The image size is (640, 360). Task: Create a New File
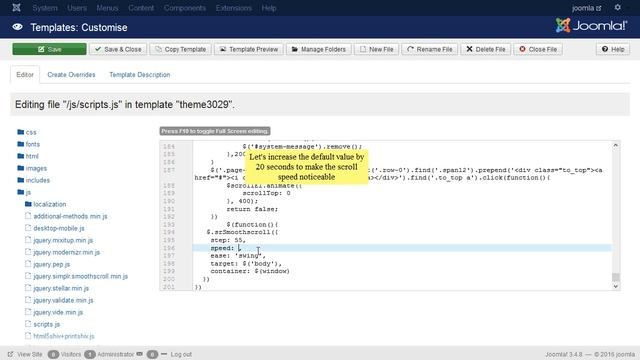376,49
